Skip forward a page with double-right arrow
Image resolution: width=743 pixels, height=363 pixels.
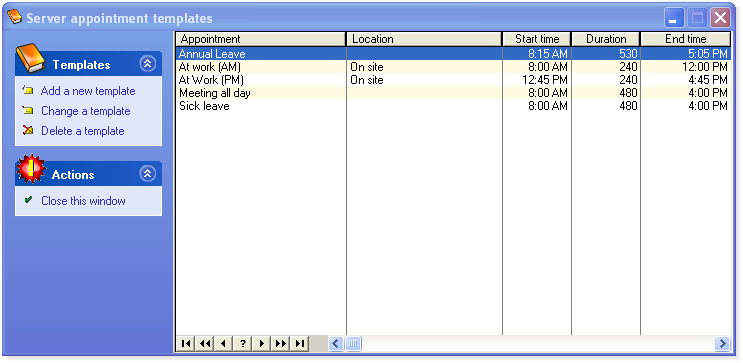point(281,343)
